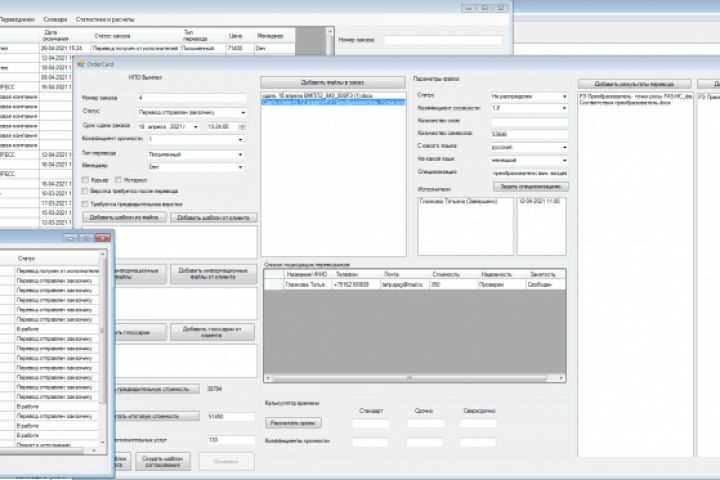Click Добавить шаблон от клиента button
Image resolution: width=720 pixels, height=480 pixels.
click(214, 217)
